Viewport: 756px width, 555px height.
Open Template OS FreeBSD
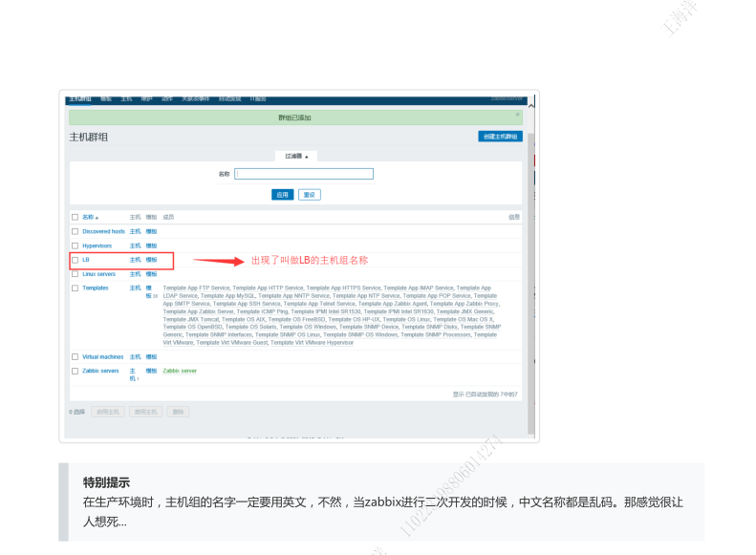pyautogui.click(x=296, y=319)
